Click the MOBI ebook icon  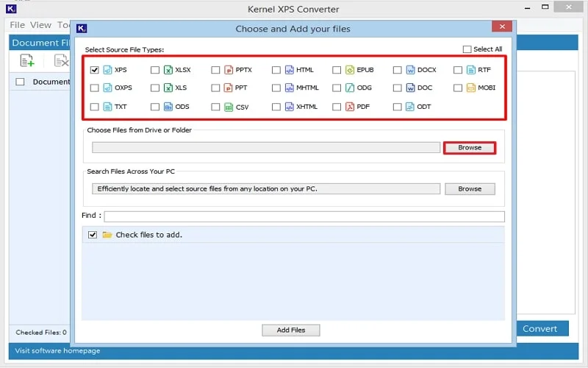[x=470, y=88]
